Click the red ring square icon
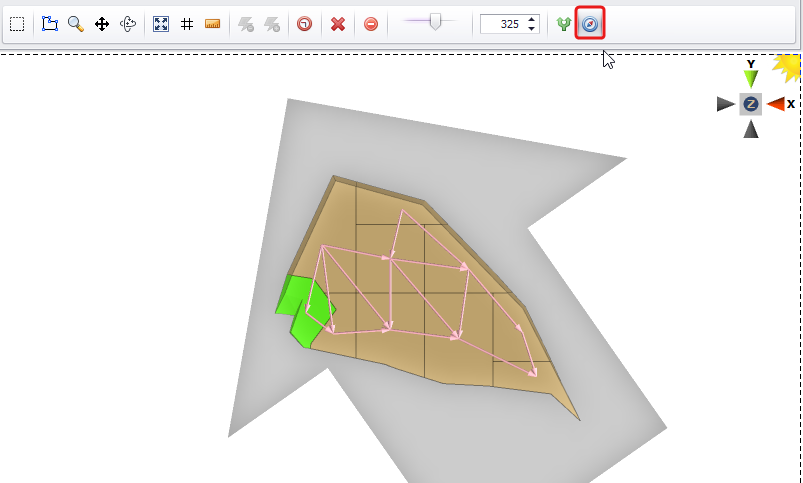 point(305,24)
